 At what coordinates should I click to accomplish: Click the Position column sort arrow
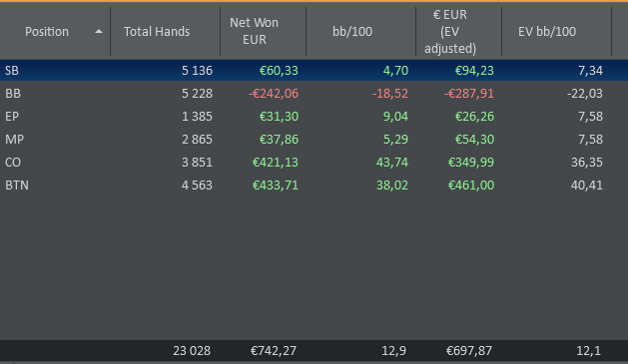[99, 32]
